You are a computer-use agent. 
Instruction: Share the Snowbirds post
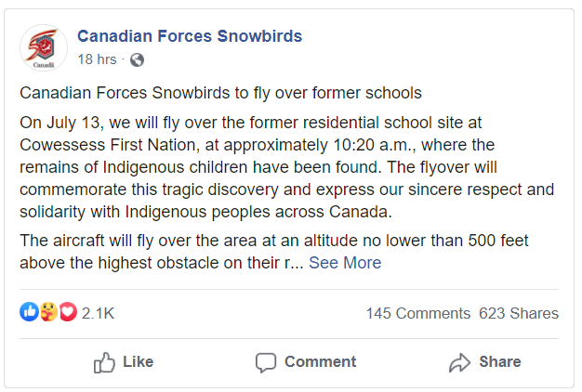click(484, 362)
